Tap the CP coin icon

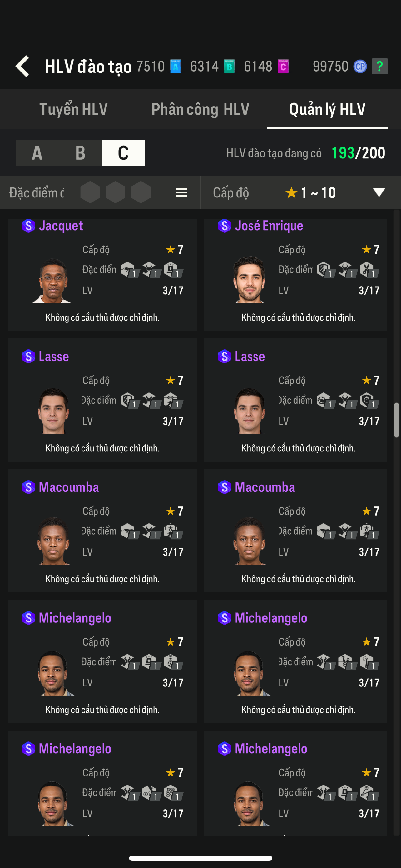(x=360, y=66)
